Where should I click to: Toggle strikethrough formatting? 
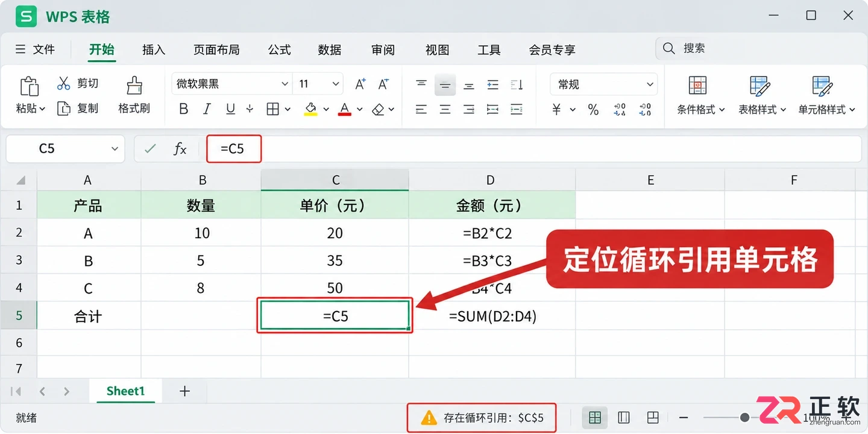coord(250,109)
